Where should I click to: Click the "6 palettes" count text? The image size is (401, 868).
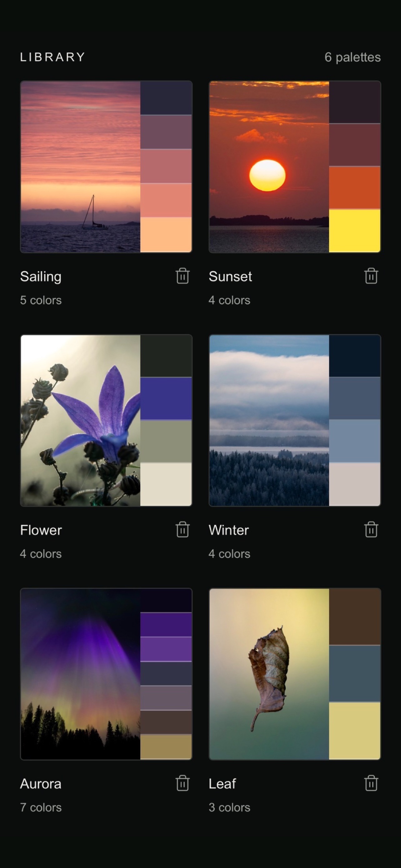click(353, 57)
